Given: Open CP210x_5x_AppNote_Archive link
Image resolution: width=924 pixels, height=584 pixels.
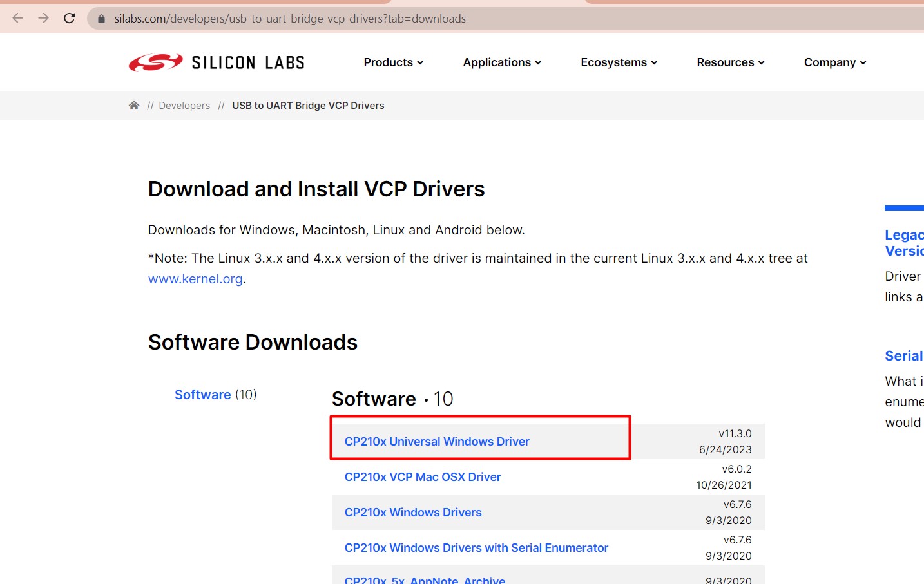Looking at the screenshot, I should (x=425, y=579).
